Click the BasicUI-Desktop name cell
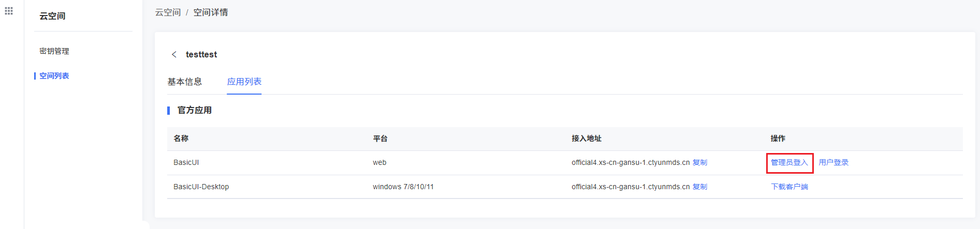Viewport: 980px width, 229px height. pyautogui.click(x=201, y=187)
